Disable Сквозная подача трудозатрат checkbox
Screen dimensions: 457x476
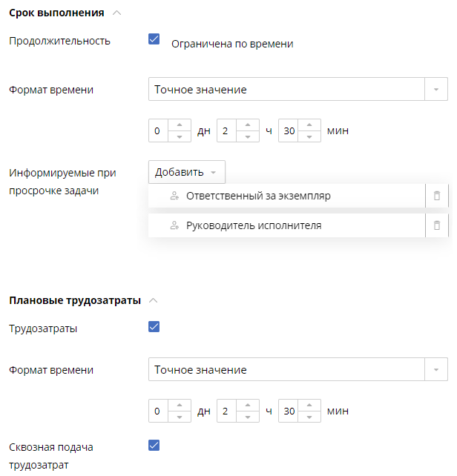pos(154,445)
